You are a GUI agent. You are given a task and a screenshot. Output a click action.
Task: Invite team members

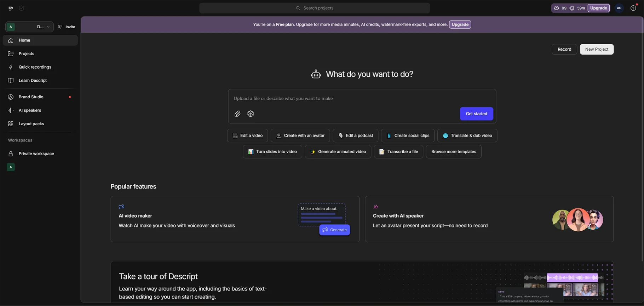[x=67, y=27]
